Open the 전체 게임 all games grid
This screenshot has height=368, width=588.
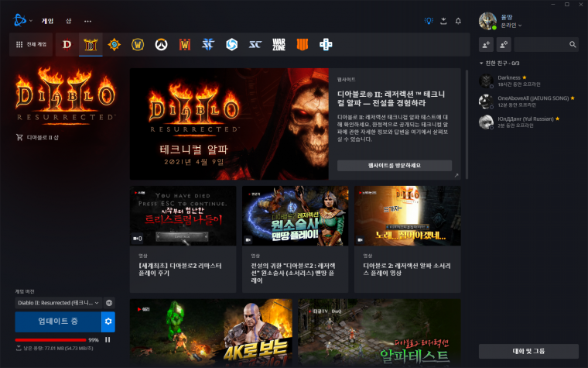tap(31, 45)
